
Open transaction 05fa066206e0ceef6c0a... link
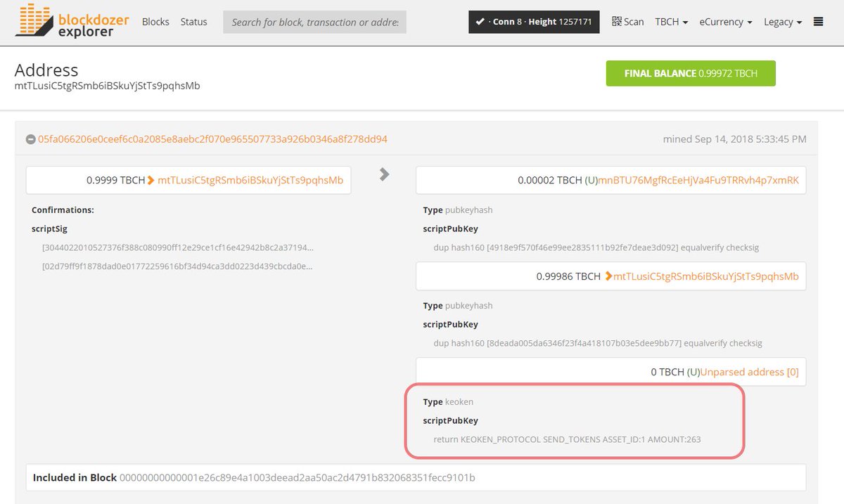212,139
